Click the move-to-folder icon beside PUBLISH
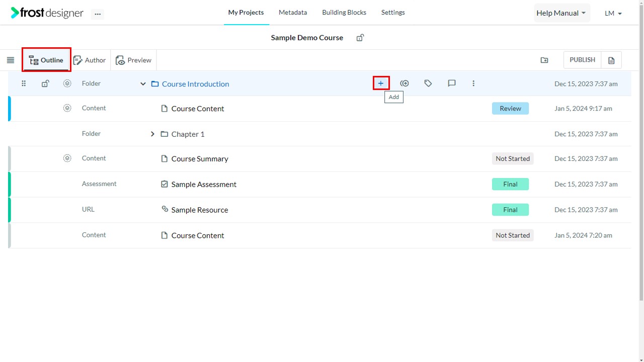This screenshot has width=644, height=362. click(544, 60)
